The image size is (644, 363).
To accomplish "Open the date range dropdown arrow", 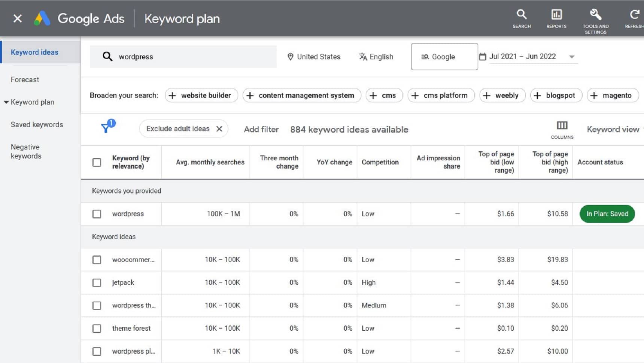I will 572,57.
